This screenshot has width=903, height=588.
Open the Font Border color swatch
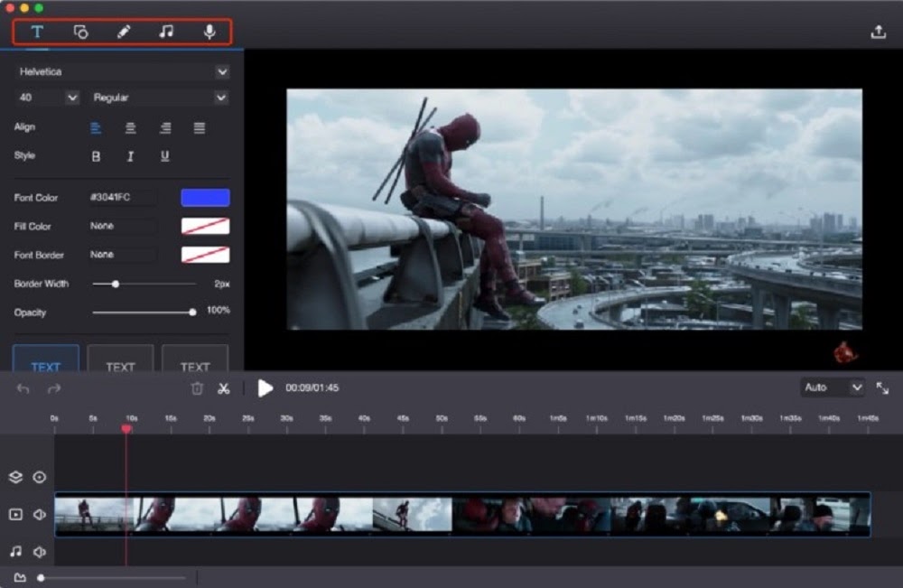[206, 255]
